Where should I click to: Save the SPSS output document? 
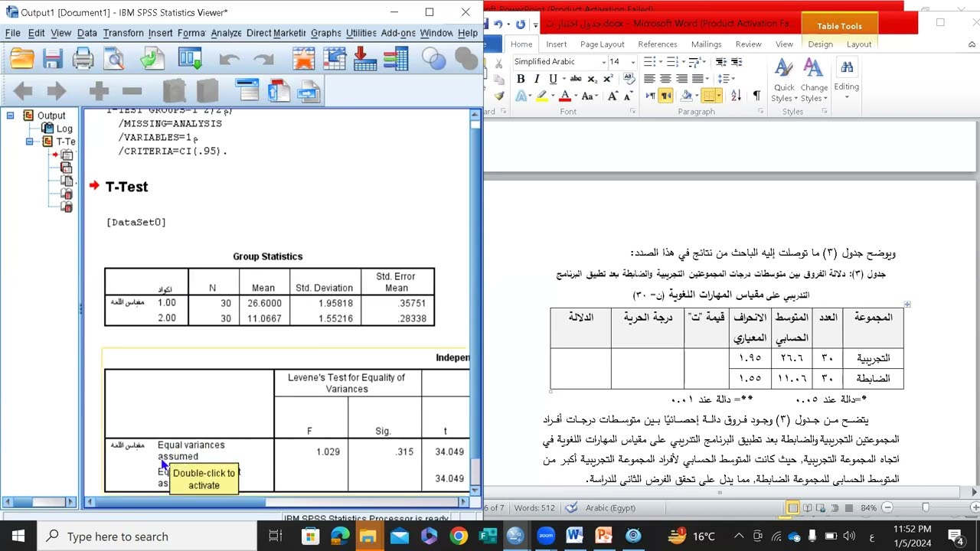tap(52, 59)
